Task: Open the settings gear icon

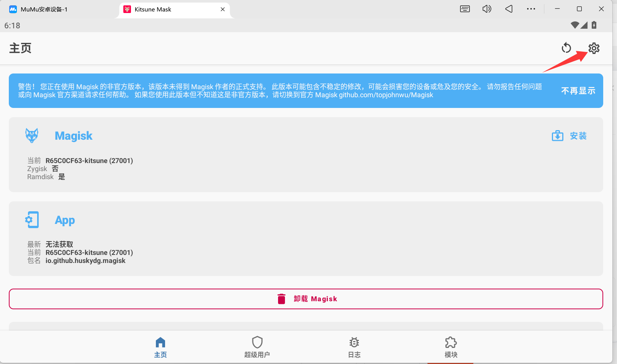Action: 594,48
